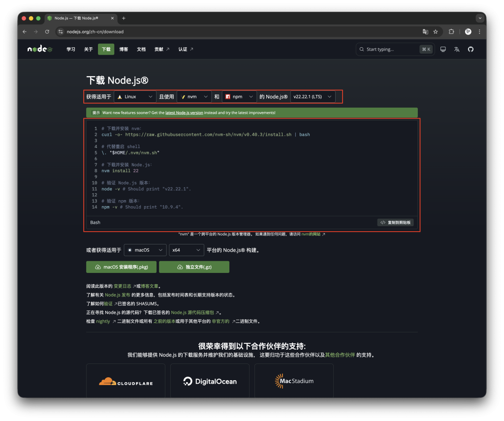Open the GitHub repository icon
The image size is (504, 421).
pos(471,49)
